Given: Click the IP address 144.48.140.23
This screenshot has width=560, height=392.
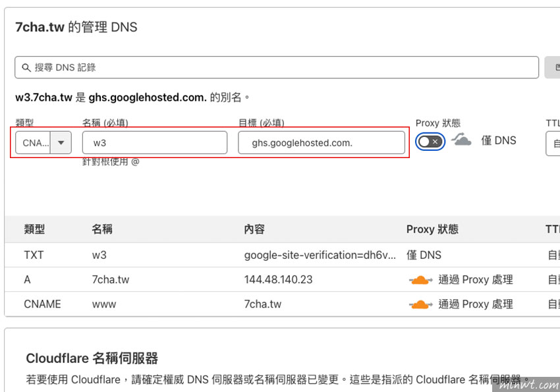Looking at the screenshot, I should click(x=278, y=279).
